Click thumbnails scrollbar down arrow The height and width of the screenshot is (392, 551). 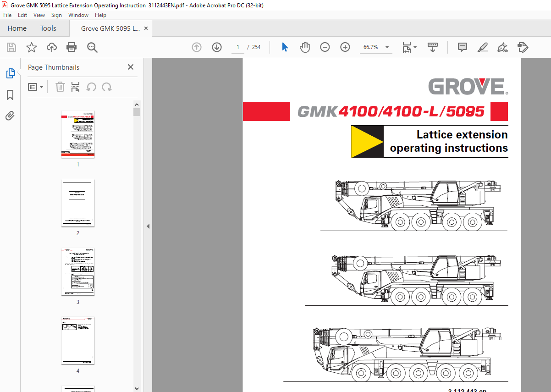coord(137,388)
